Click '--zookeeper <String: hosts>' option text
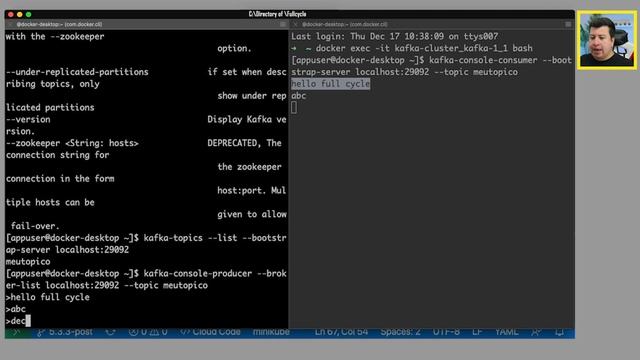Image resolution: width=640 pixels, height=360 pixels. [72, 143]
